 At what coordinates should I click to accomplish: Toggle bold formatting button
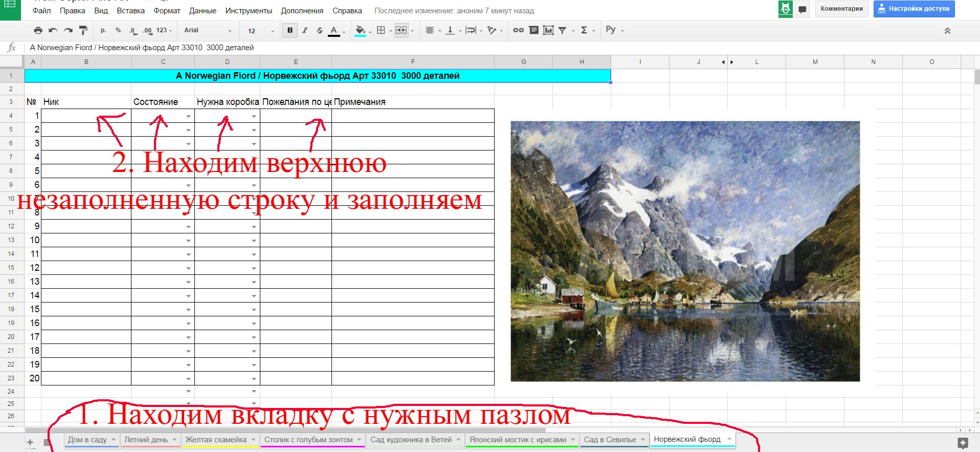pyautogui.click(x=290, y=31)
